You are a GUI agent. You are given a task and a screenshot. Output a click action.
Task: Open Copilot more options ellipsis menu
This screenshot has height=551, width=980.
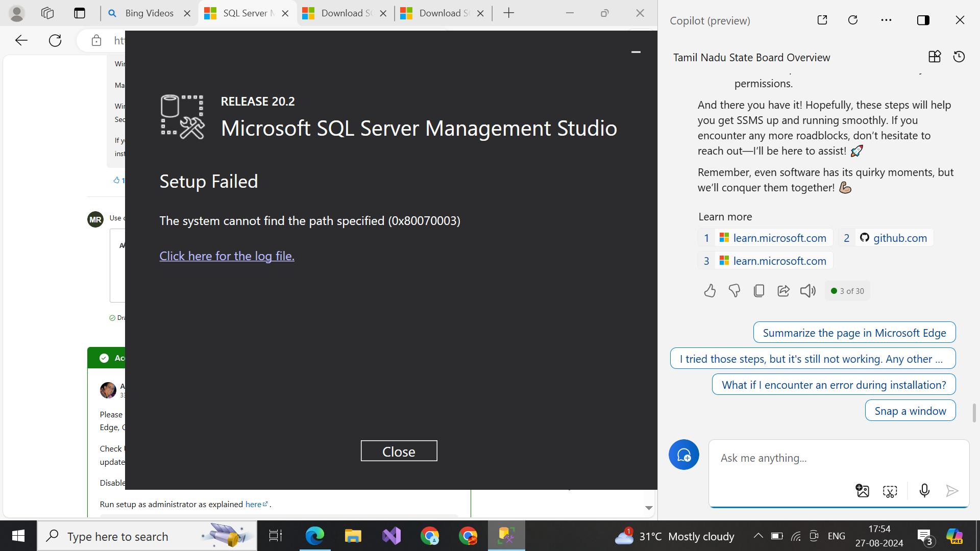[x=886, y=20]
